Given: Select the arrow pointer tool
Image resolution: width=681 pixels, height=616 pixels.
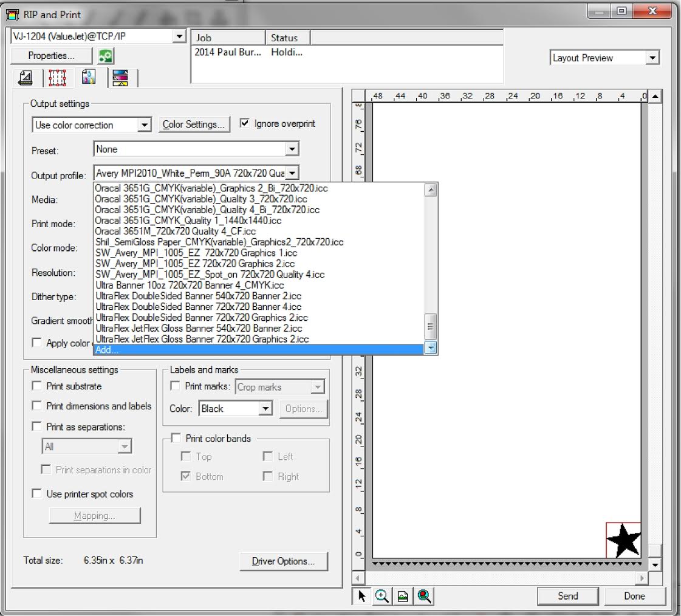Looking at the screenshot, I should click(x=361, y=596).
